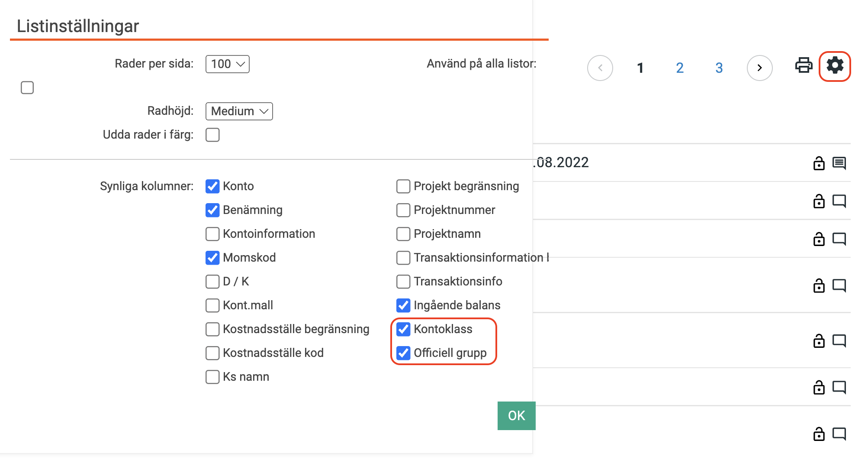Check the Använd på alla listor box
Viewport: 868px width, 460px height.
tap(27, 87)
